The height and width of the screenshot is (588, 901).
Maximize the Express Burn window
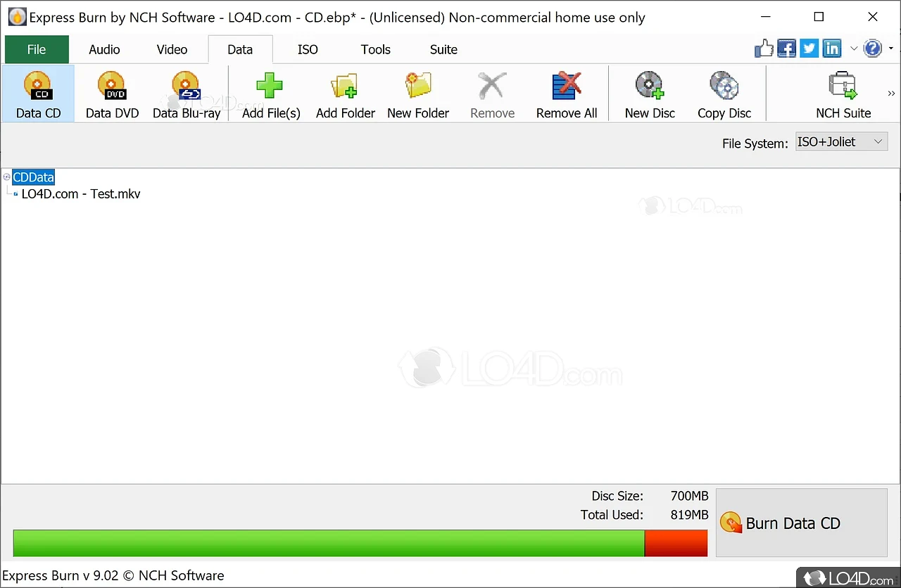tap(819, 17)
